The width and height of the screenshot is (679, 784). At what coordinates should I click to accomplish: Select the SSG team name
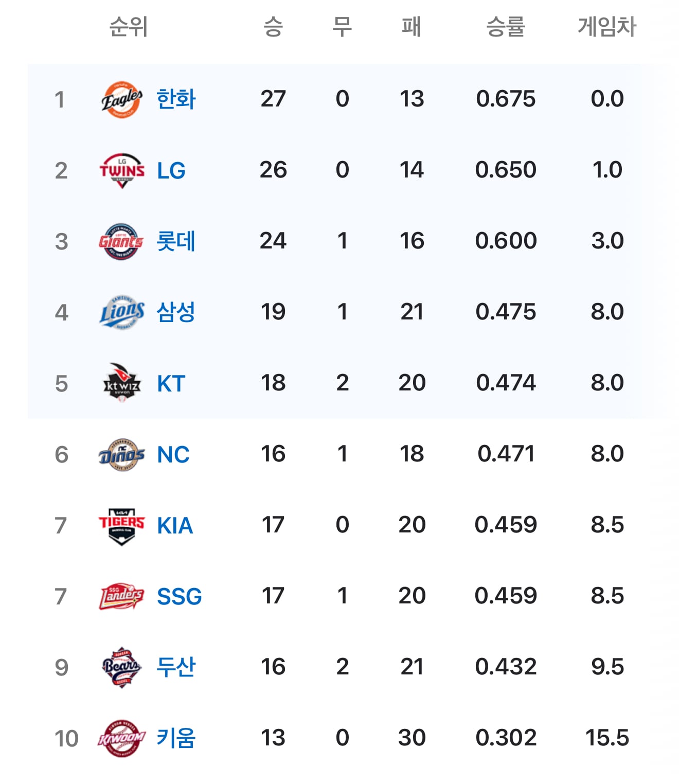pyautogui.click(x=179, y=596)
